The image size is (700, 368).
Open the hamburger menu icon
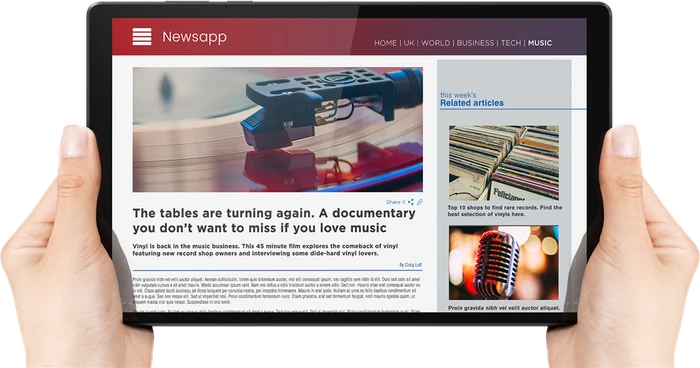142,37
